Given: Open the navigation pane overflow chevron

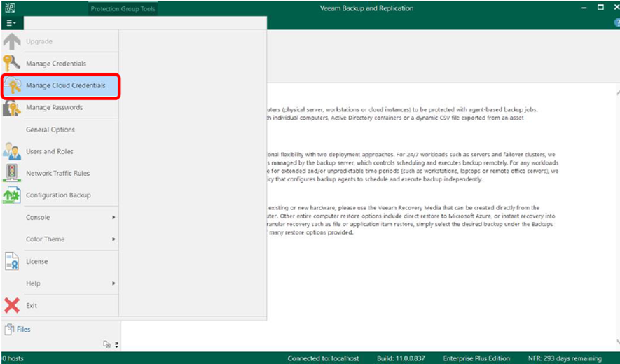Looking at the screenshot, I should tap(117, 344).
